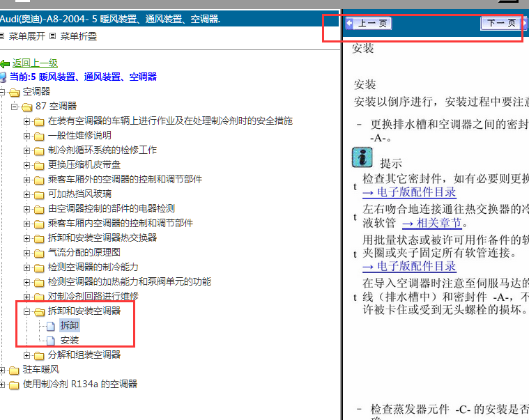The width and height of the screenshot is (529, 420).
Task: Click folder icon of 拆卸和安装空调器热交换器
Action: (x=39, y=239)
